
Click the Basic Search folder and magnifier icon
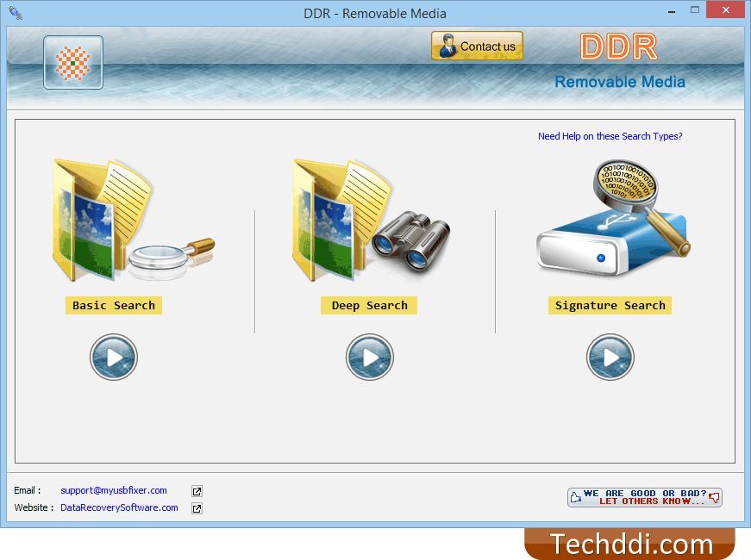click(134, 220)
